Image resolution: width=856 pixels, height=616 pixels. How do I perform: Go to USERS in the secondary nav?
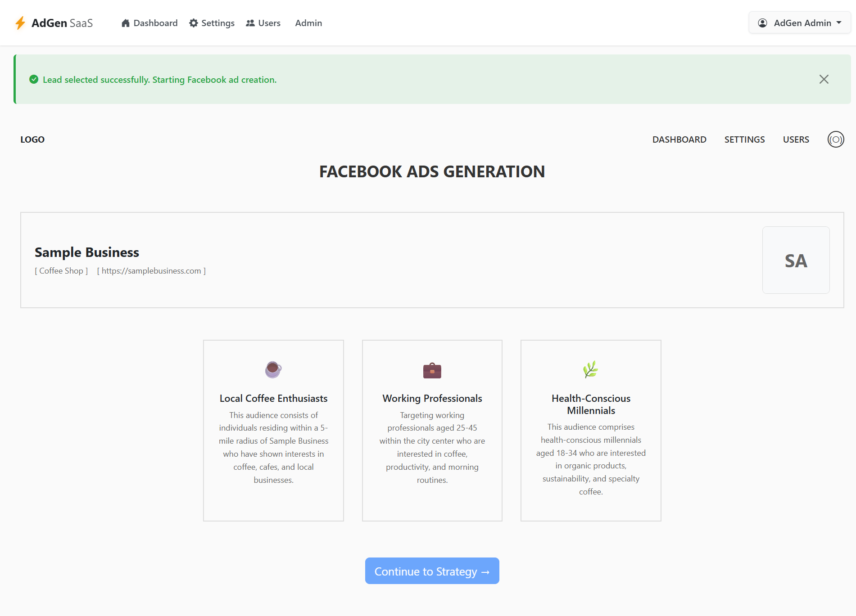point(796,139)
